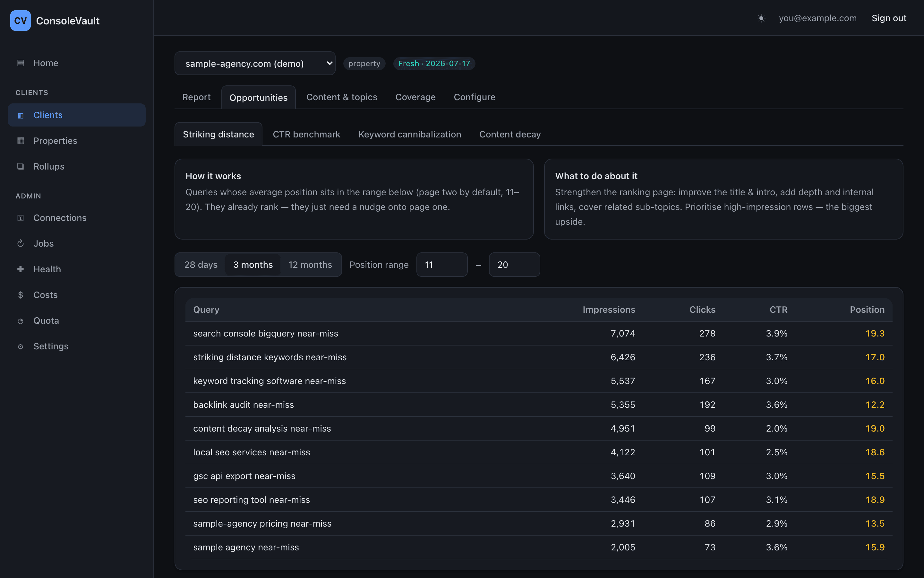924x578 pixels.
Task: Click row 'local seo services near-miss'
Action: click(x=539, y=452)
